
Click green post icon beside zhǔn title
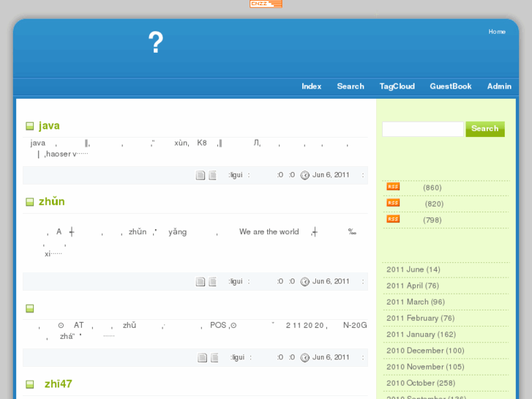(30, 202)
